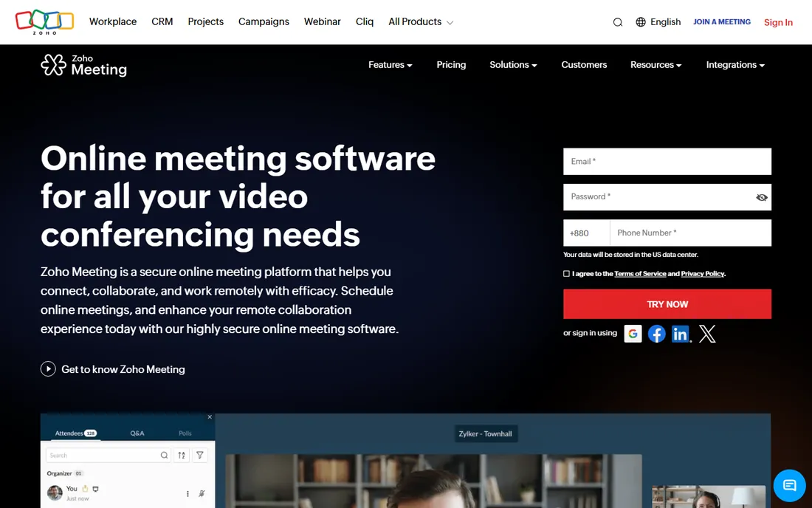Switch to the Polls tab

tap(185, 433)
